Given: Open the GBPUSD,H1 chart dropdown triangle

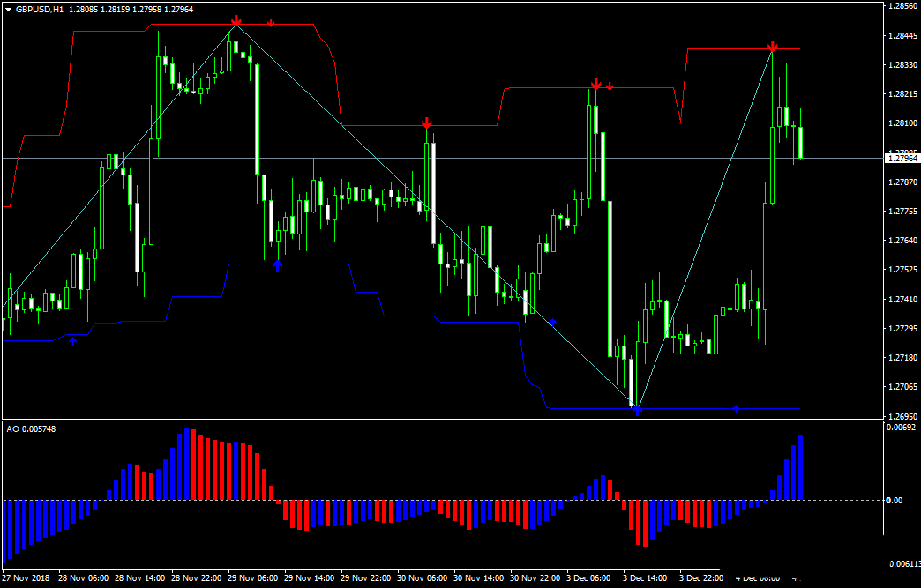Looking at the screenshot, I should (8, 9).
